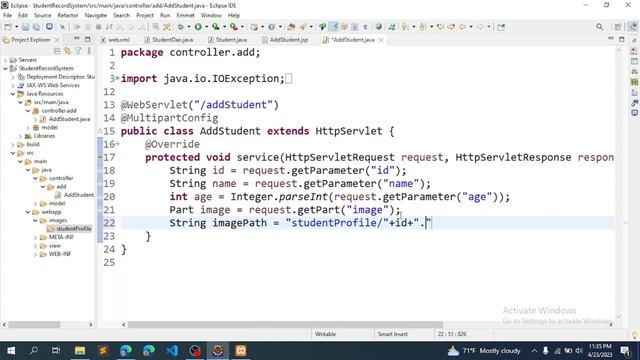Click the green Run button icon
Screen dimensions: 640x360
[x=198, y=27]
